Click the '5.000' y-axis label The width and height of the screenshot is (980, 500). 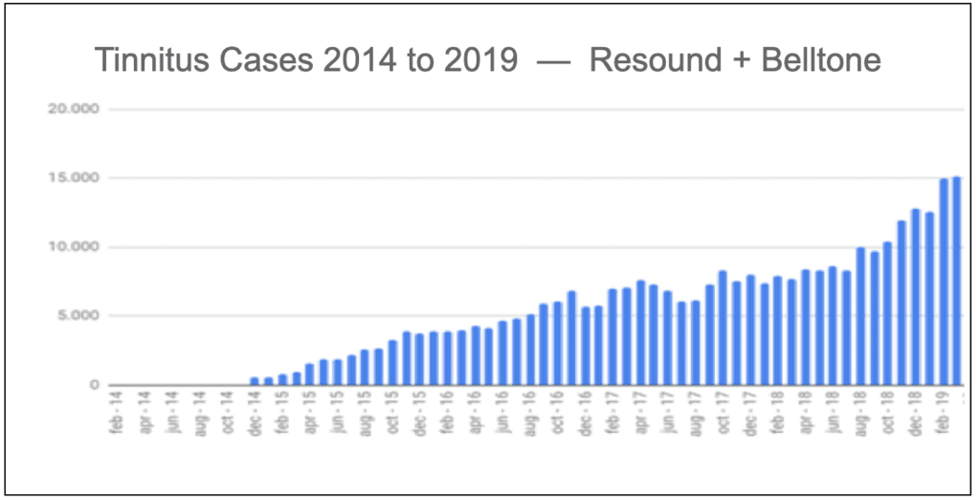[x=78, y=315]
